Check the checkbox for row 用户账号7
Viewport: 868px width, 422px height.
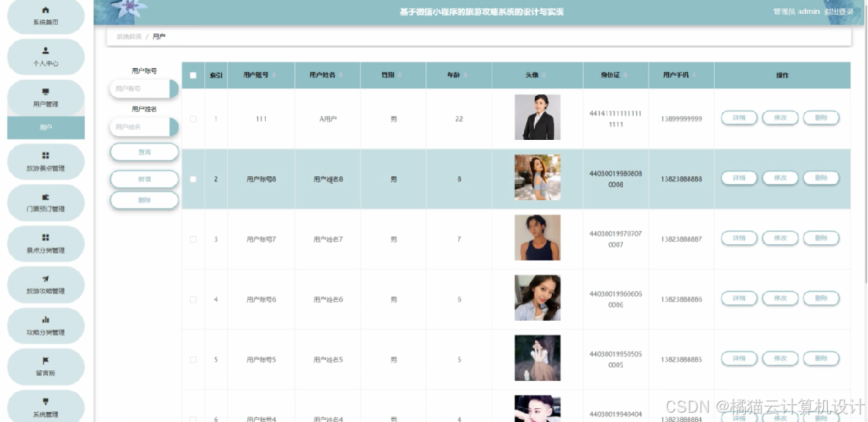click(x=193, y=240)
